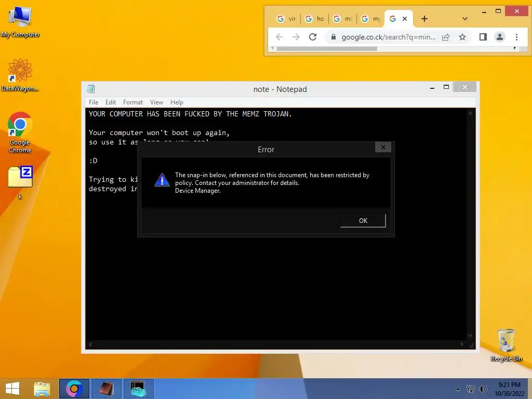
Task: Launch Google Chrome from desktop shortcut
Action: tap(20, 132)
